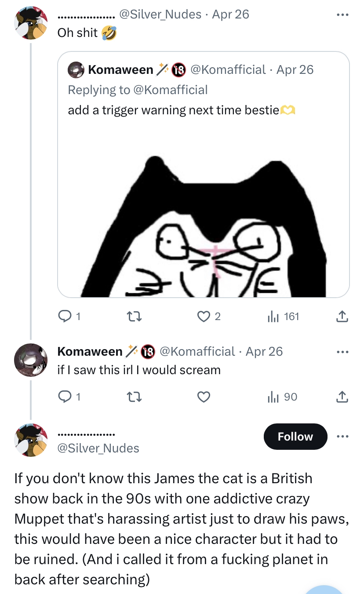The height and width of the screenshot is (594, 364).
Task: Open more options on Komaween's reply
Action: coord(342,352)
